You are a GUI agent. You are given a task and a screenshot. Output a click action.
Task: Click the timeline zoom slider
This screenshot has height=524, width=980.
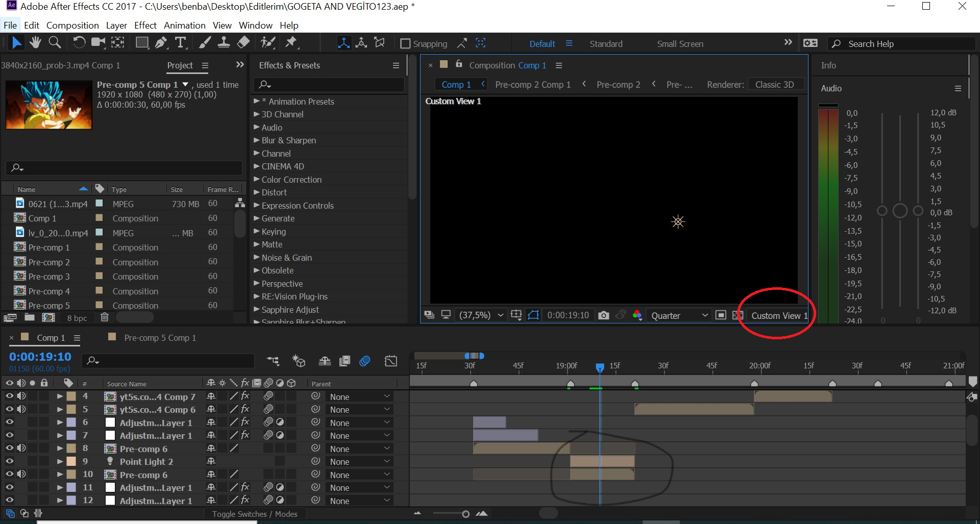(x=465, y=514)
